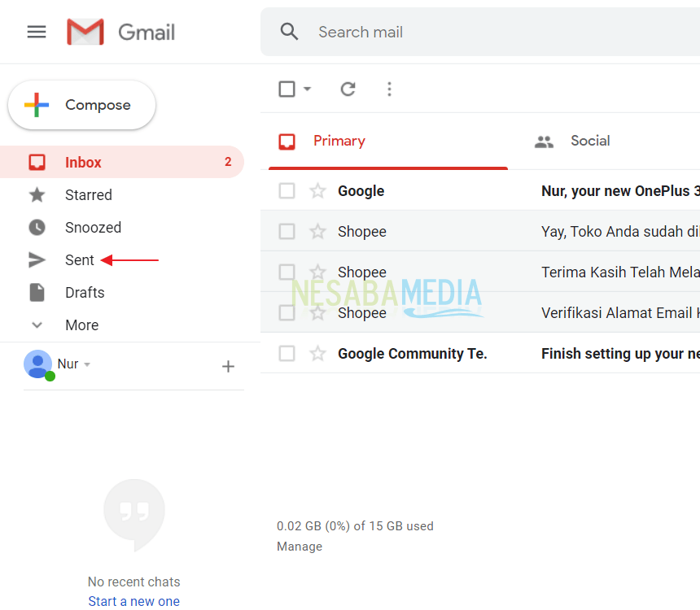Star the Google Community Team email
Screen dimensions: 700x610
tap(317, 354)
